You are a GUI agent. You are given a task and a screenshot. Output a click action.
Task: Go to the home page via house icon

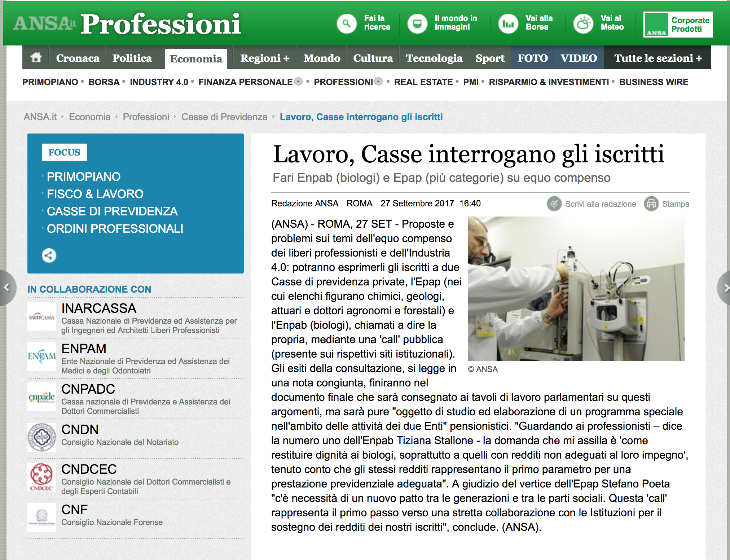click(x=36, y=58)
